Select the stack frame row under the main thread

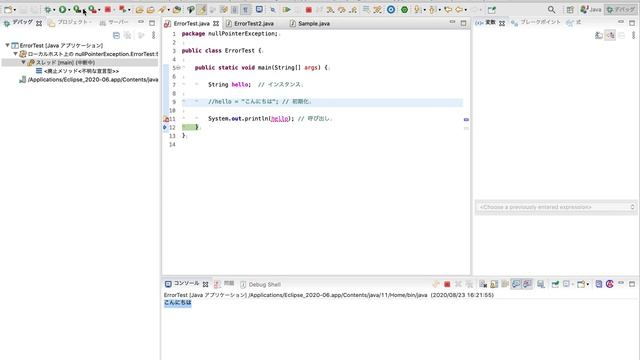[78, 71]
